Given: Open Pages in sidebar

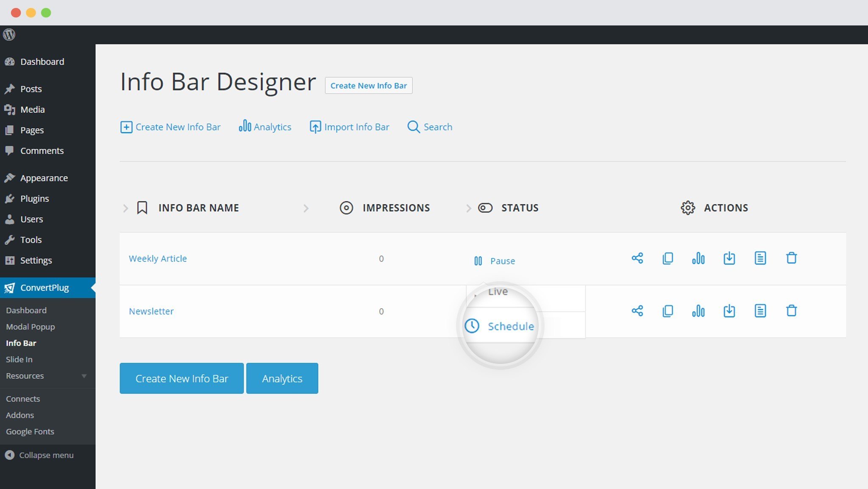Looking at the screenshot, I should [x=32, y=130].
